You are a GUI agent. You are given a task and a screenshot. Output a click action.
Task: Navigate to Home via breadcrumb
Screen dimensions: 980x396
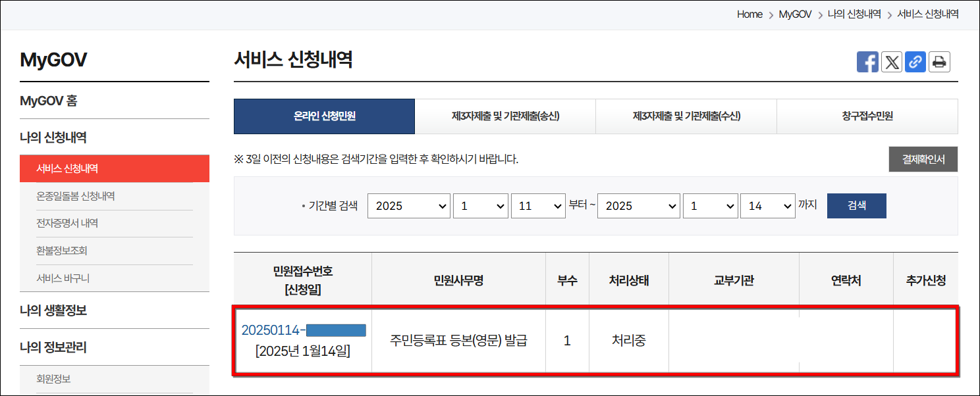click(x=749, y=13)
